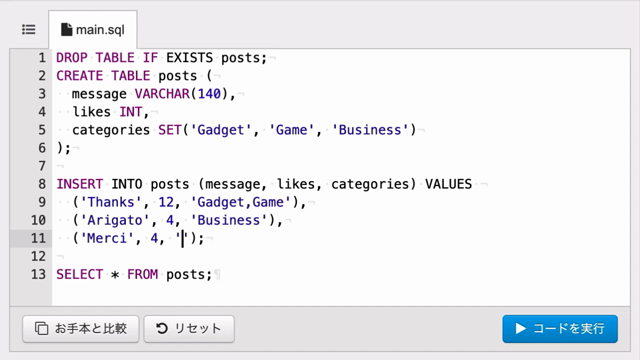Select line number 5 in gutter
The image size is (640, 360).
tap(42, 130)
